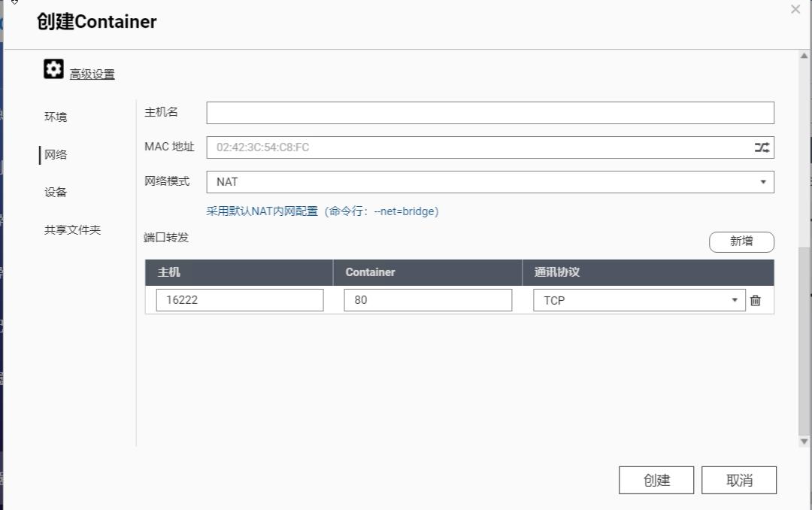
Task: Click the 创建 button to create container
Action: coord(656,479)
